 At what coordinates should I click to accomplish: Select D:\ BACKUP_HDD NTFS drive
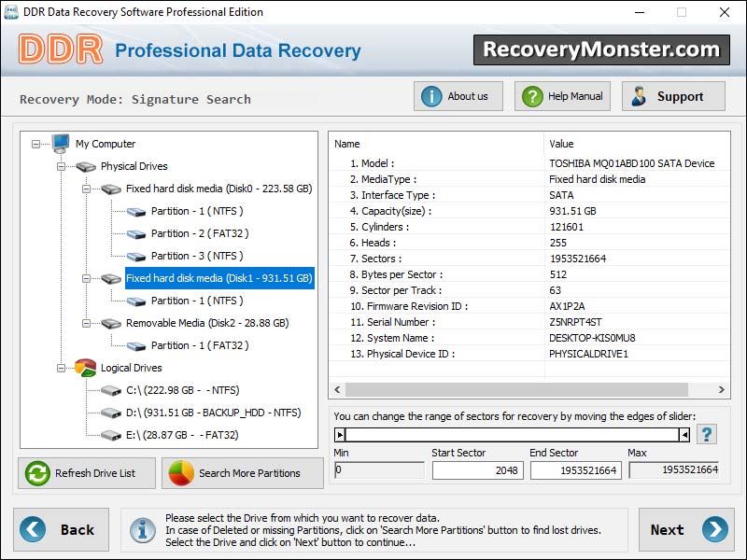[213, 413]
